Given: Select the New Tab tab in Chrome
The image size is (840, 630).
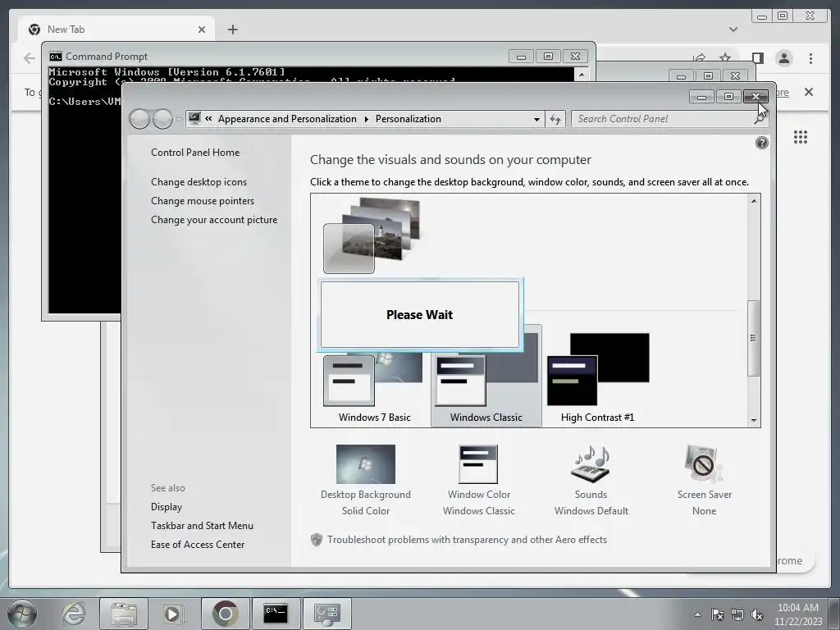Looking at the screenshot, I should click(116, 30).
